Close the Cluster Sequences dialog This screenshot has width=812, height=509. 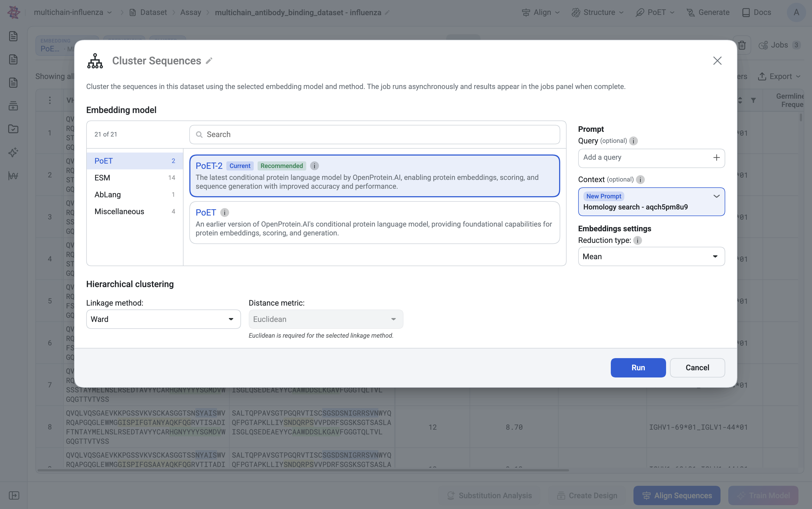(x=717, y=61)
